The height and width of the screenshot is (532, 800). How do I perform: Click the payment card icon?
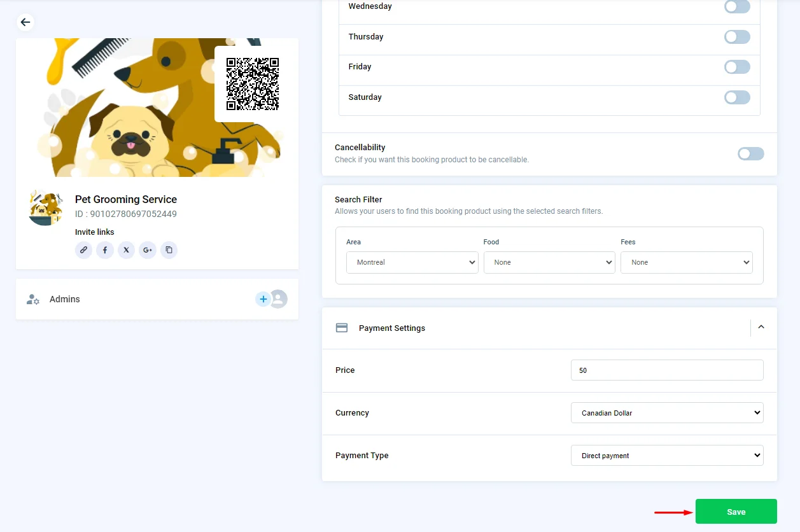click(x=342, y=328)
